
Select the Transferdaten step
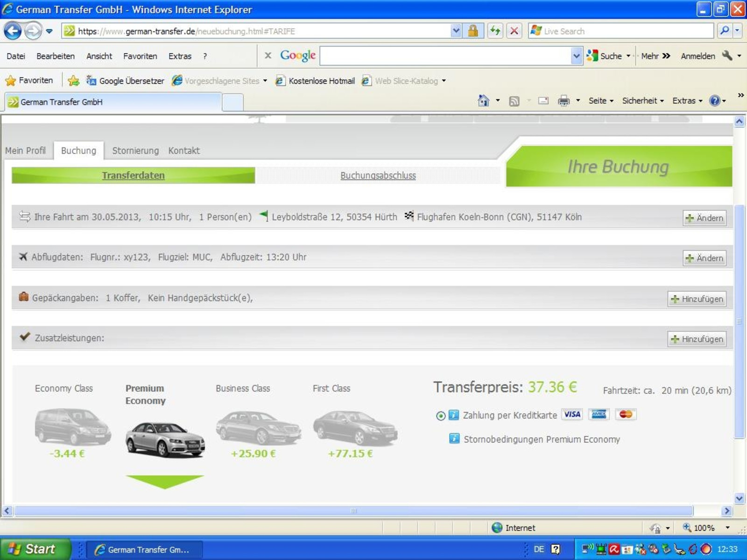point(134,175)
